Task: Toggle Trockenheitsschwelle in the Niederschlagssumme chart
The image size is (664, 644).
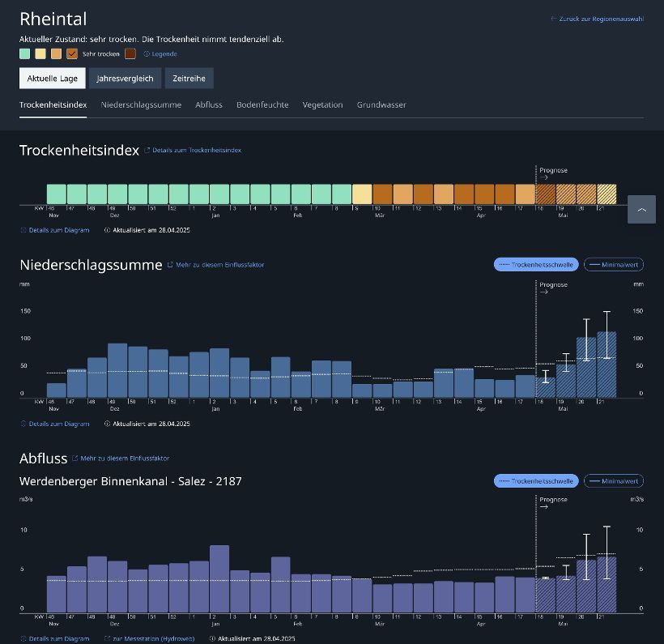Action: pyautogui.click(x=536, y=265)
